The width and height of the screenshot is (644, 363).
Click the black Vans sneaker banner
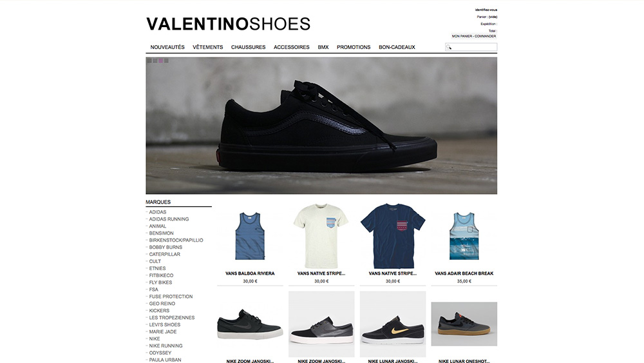coord(321,125)
